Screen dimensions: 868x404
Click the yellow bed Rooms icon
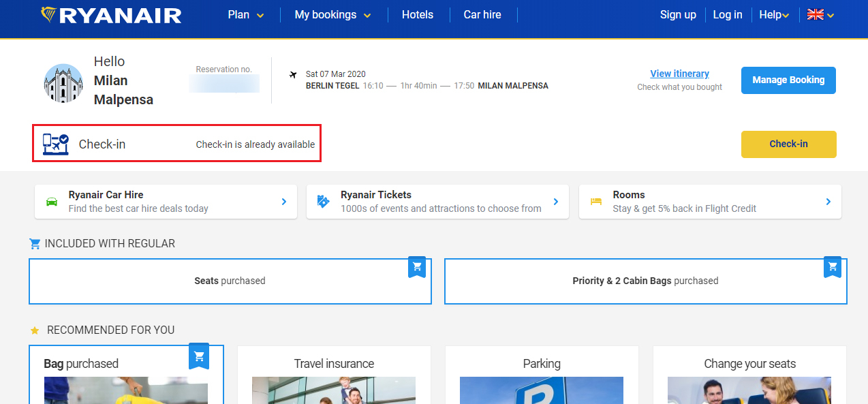pos(596,202)
